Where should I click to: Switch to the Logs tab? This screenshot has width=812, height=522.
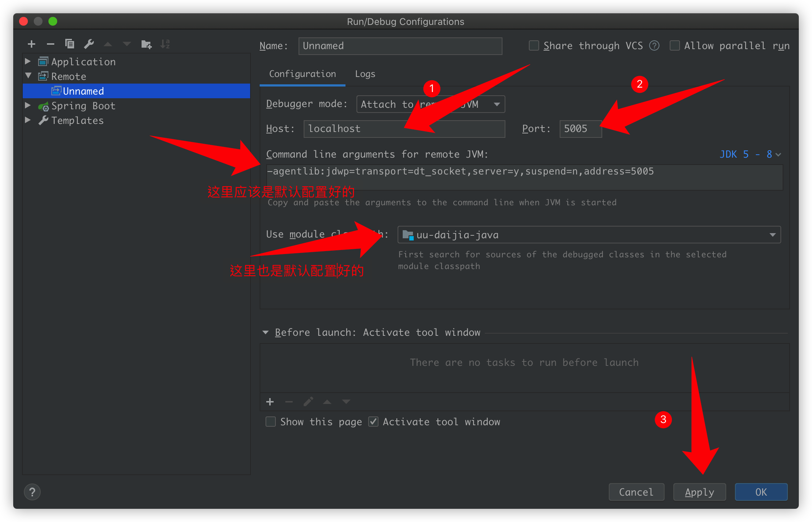365,74
